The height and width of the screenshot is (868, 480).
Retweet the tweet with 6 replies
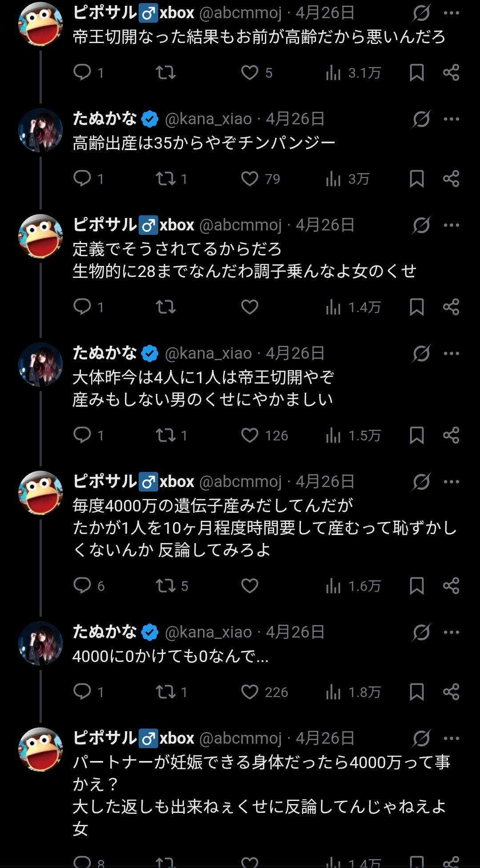(166, 586)
